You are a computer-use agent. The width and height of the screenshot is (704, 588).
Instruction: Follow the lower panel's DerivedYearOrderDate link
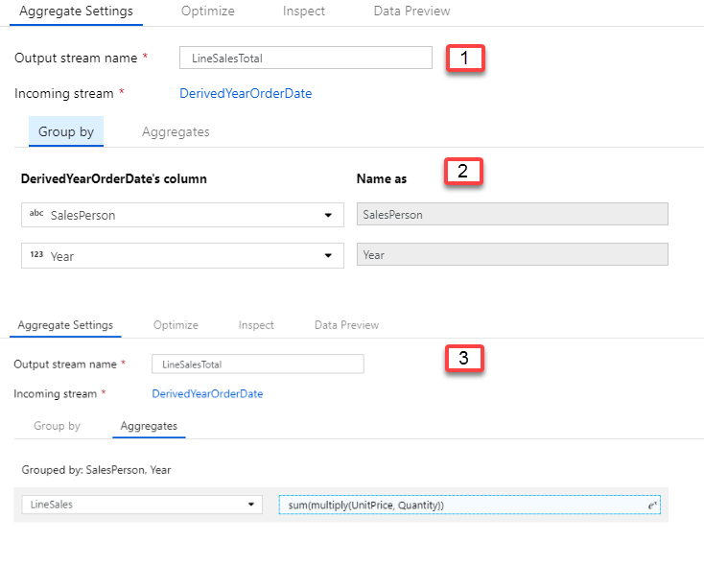point(207,393)
